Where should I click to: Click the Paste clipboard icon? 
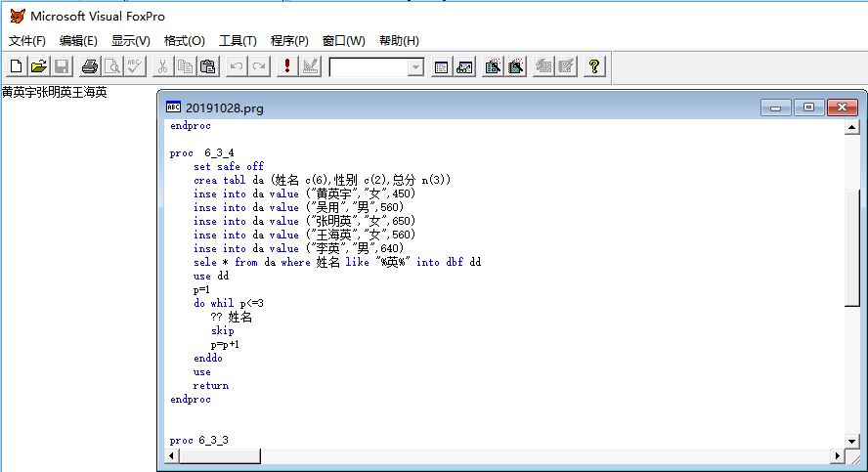pos(207,66)
